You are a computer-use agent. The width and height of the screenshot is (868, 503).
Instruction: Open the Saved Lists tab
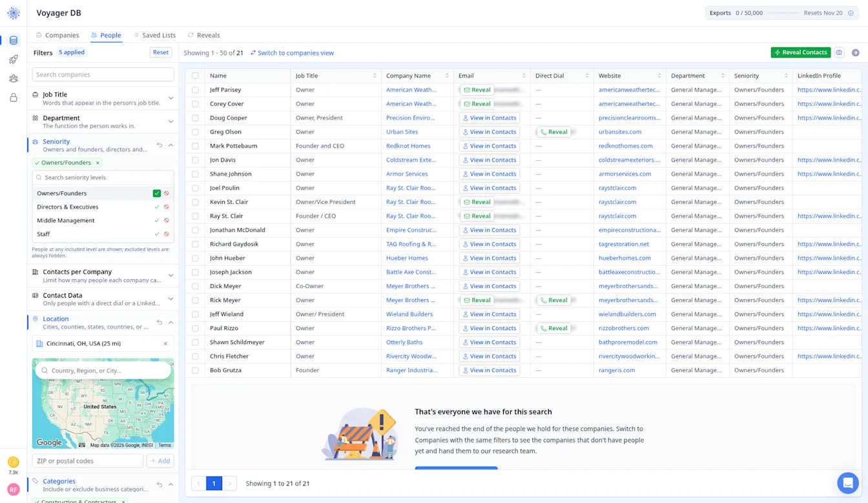154,35
